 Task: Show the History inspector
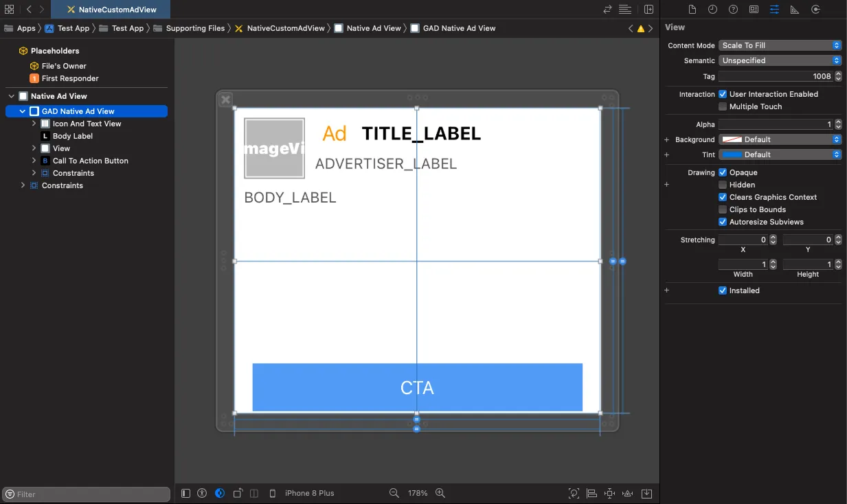(x=713, y=9)
